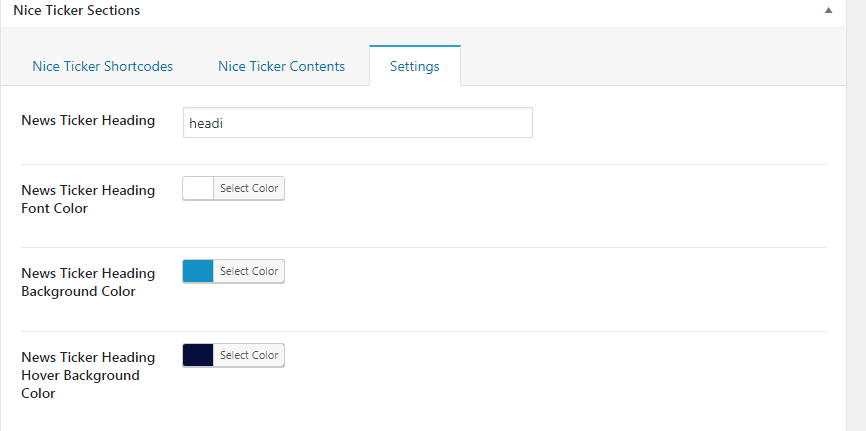Click empty tab strip area right of Settings
This screenshot has width=866, height=431.
[650, 66]
